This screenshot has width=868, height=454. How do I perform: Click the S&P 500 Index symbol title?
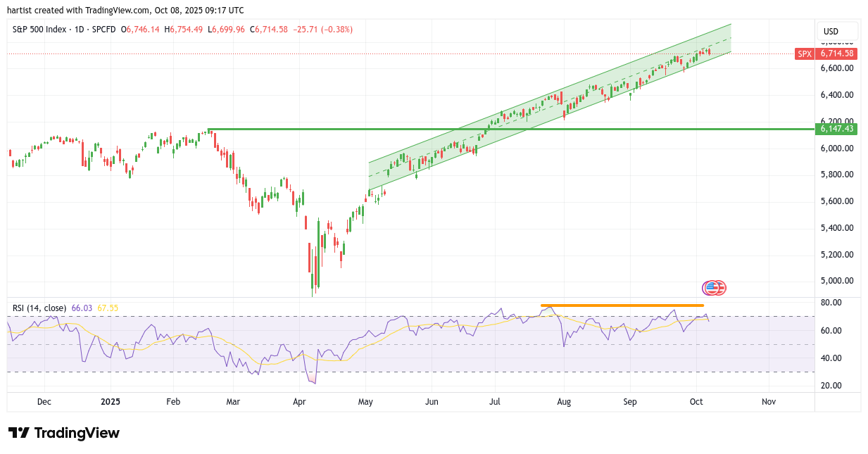click(41, 30)
